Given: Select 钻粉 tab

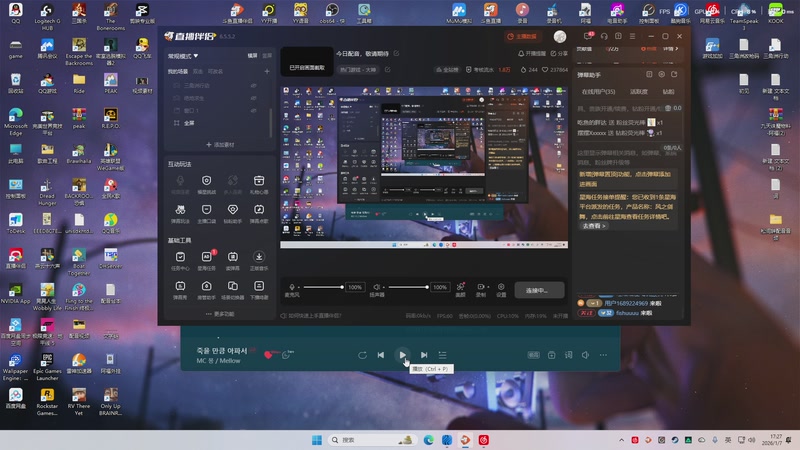Looking at the screenshot, I should [x=668, y=92].
